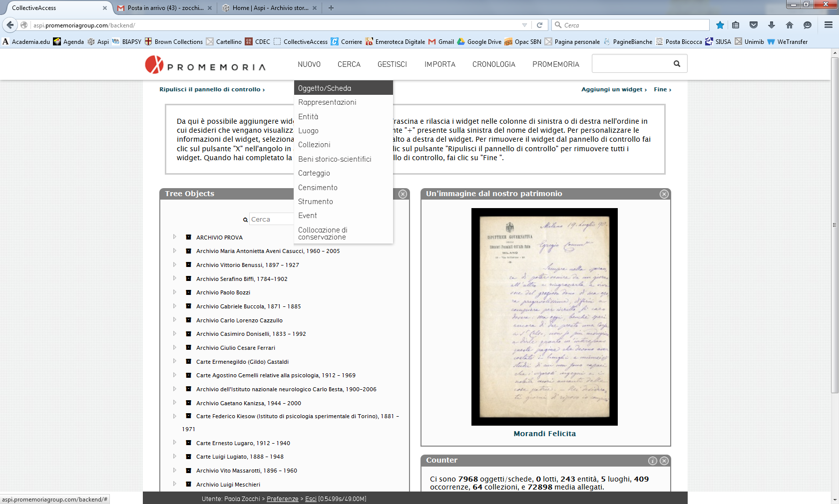Click the Tree Objects Cerca field
The height and width of the screenshot is (504, 839).
point(272,220)
